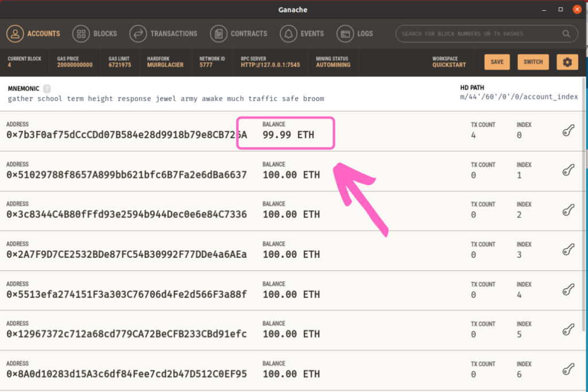Click RPC server address HTTP://127.0.0.1:7545
Viewport: 588px width, 392px height.
(270, 65)
